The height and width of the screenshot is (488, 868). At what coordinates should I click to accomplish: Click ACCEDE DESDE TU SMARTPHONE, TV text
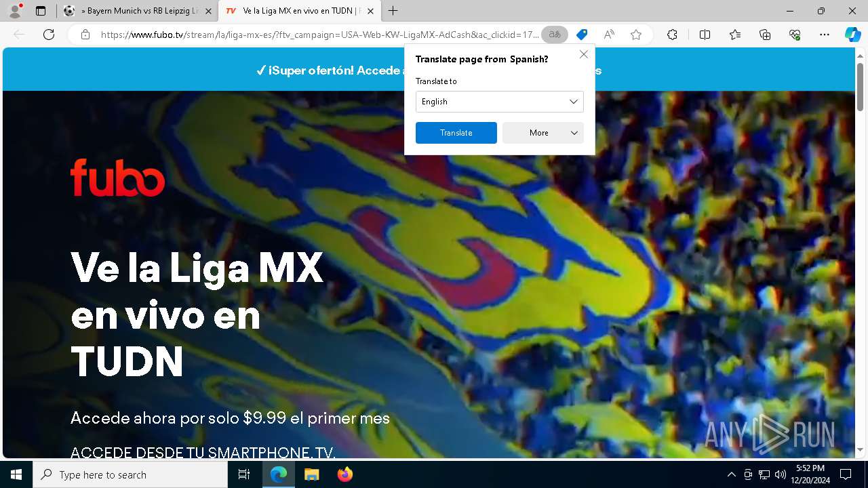[x=203, y=452]
